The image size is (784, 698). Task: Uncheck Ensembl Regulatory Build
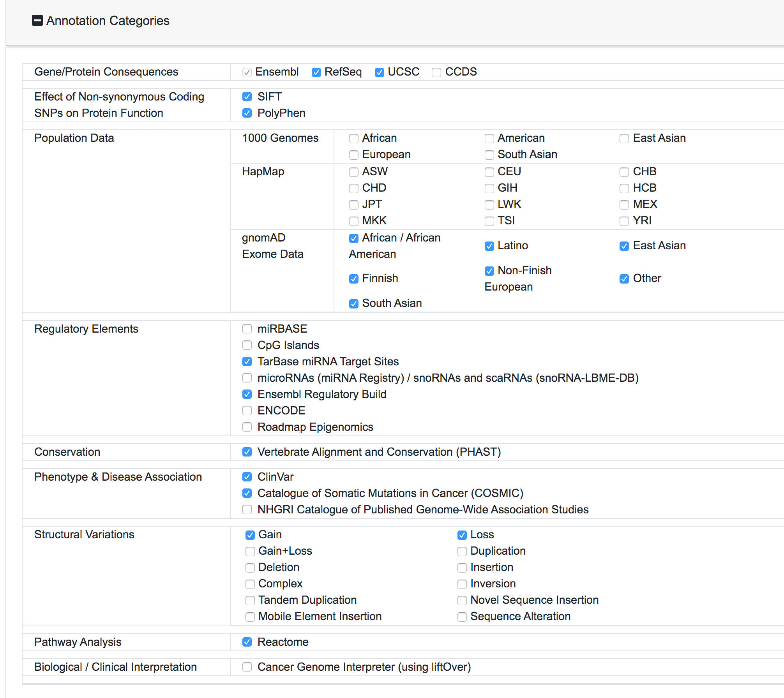[247, 394]
